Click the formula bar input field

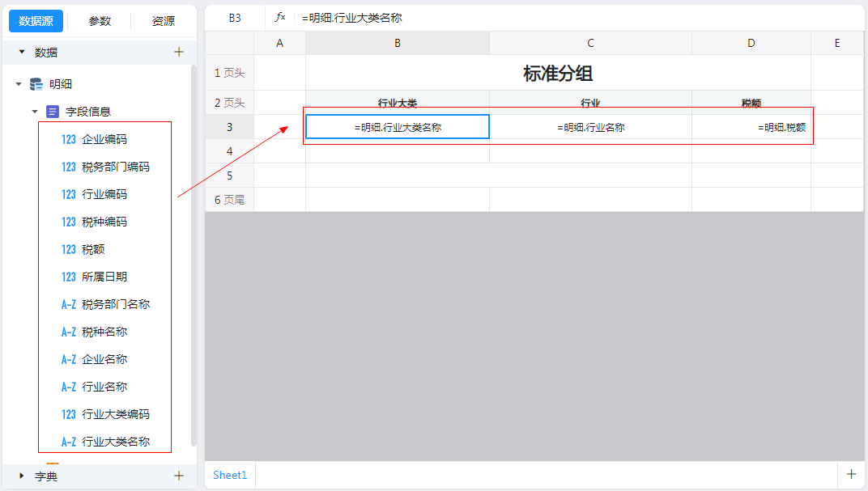567,17
